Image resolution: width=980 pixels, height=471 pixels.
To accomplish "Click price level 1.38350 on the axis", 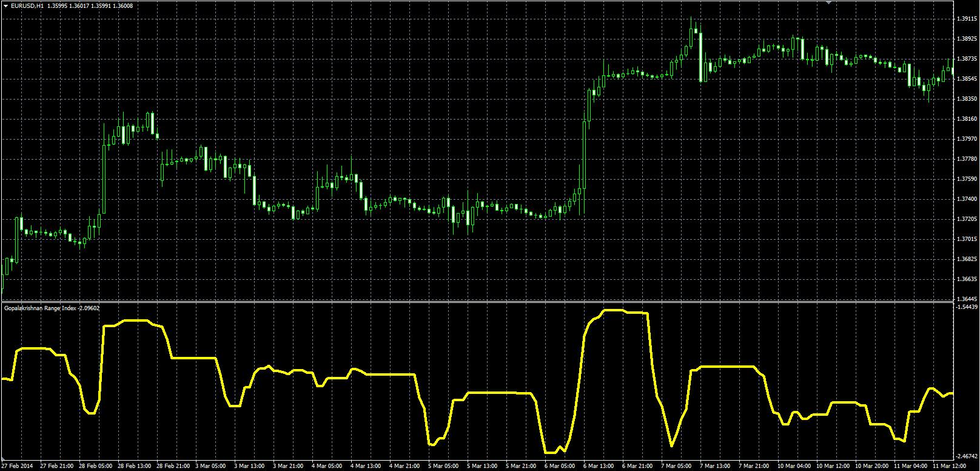I will [x=967, y=99].
